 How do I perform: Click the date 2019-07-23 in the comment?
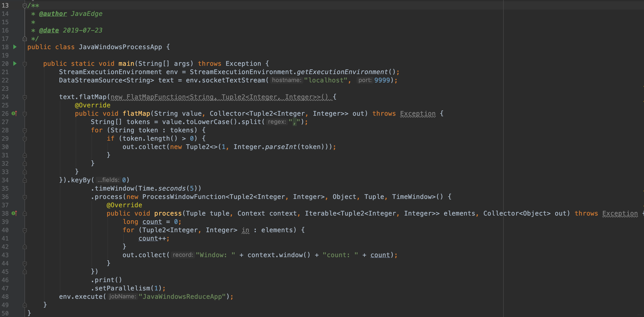82,30
